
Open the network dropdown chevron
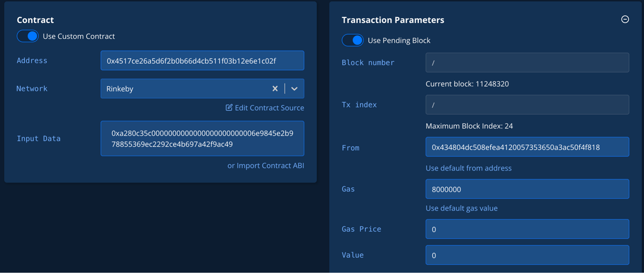click(295, 89)
